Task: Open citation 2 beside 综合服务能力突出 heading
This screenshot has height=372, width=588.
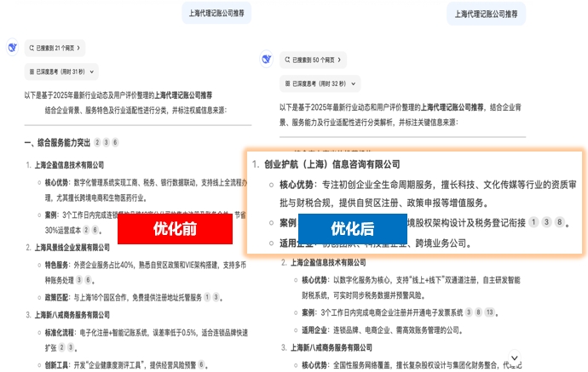Action: coord(97,142)
